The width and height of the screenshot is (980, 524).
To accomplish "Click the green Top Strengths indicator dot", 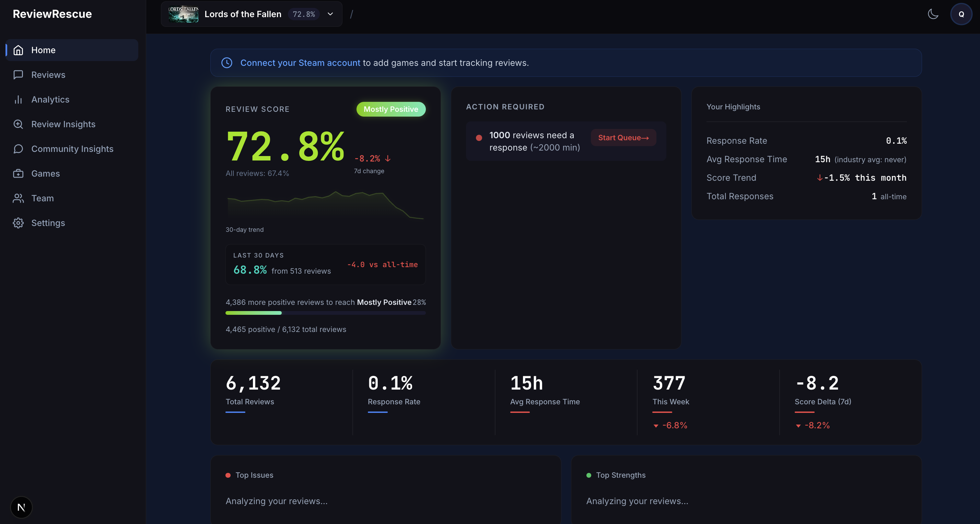I will pyautogui.click(x=588, y=475).
